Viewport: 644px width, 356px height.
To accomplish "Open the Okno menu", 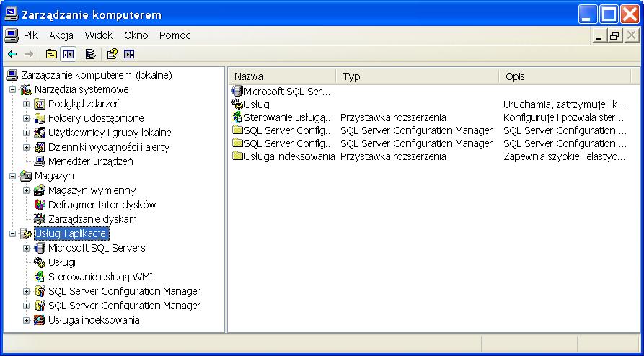I will (136, 35).
